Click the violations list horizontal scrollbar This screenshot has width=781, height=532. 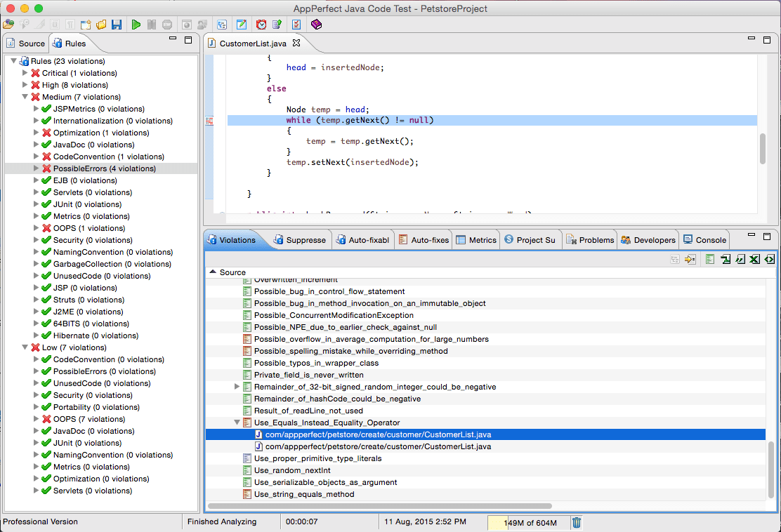379,505
